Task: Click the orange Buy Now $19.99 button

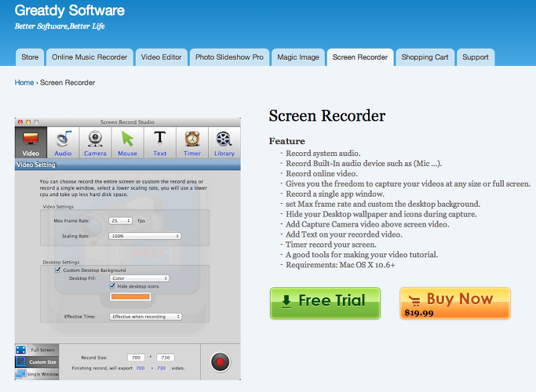Action: point(455,303)
